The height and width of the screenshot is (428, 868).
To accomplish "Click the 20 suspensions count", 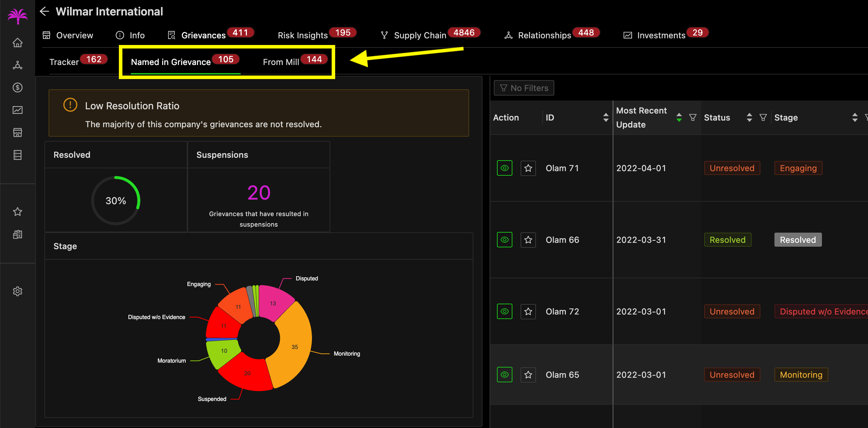I will click(x=259, y=193).
